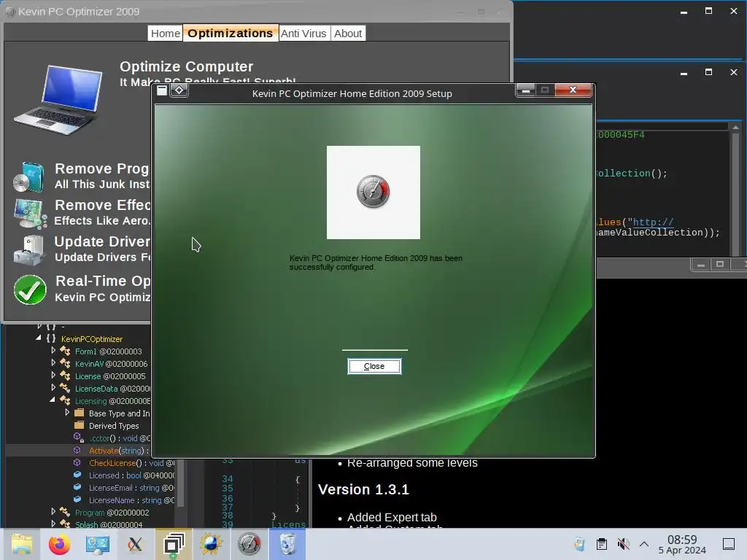This screenshot has width=747, height=560.
Task: Click the Version 1.3.1 heading
Action: click(x=363, y=489)
